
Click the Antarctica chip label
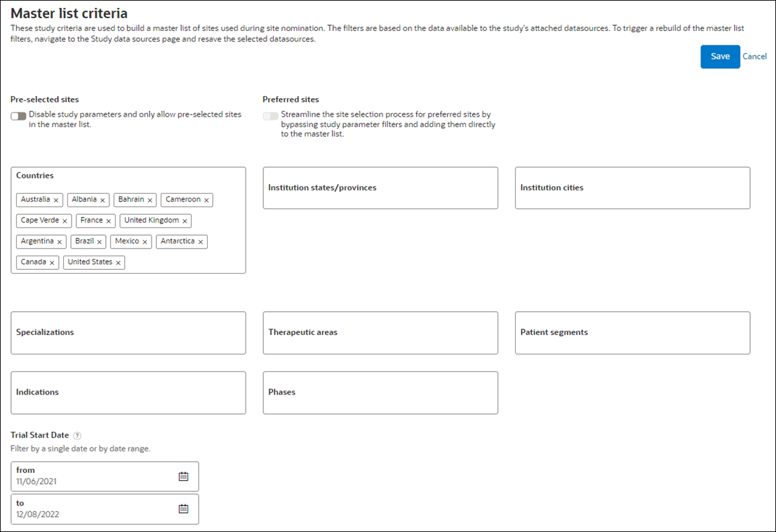[x=178, y=241]
